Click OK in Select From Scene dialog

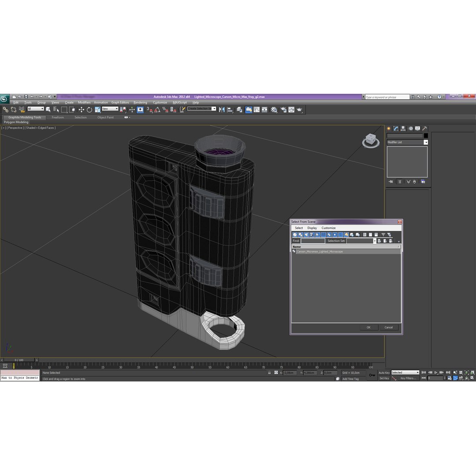pos(368,327)
